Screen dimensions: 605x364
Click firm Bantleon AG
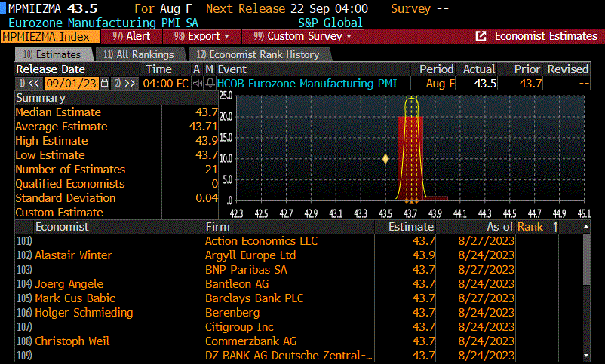point(237,284)
